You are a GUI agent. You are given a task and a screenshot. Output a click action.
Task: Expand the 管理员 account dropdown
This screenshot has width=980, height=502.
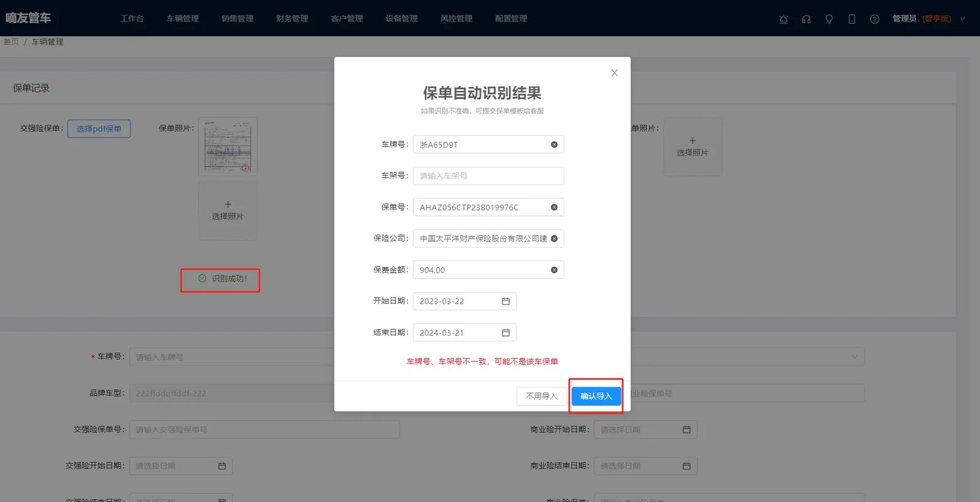(963, 19)
